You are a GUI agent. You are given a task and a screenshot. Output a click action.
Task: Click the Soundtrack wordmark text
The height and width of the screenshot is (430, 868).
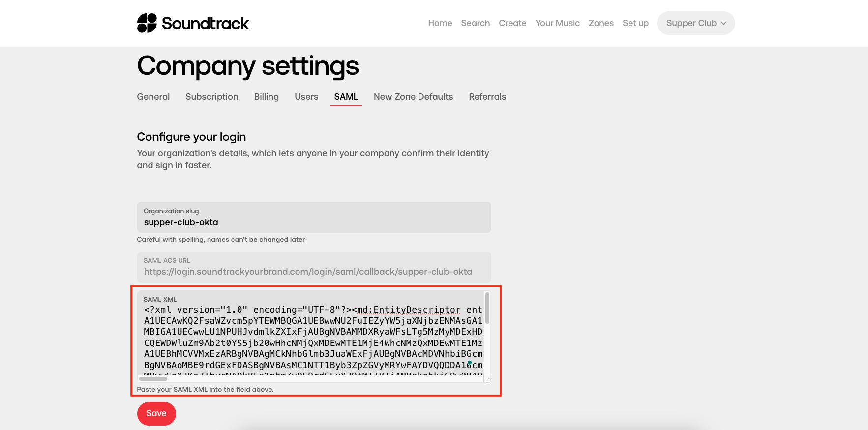[x=206, y=23]
